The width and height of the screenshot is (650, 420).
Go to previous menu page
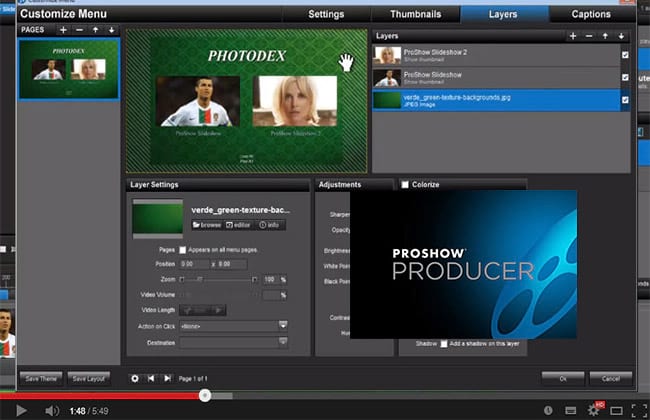coord(151,379)
